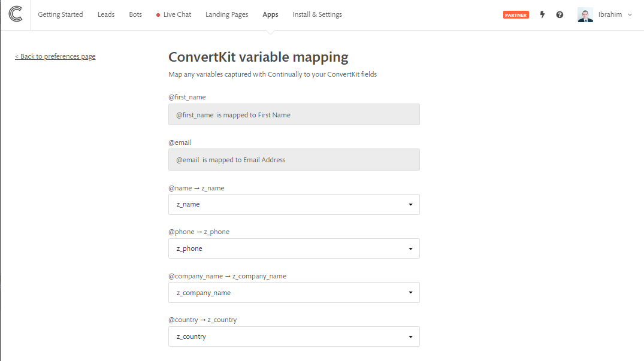Click the '@company_name → z_company_name' label

(227, 276)
